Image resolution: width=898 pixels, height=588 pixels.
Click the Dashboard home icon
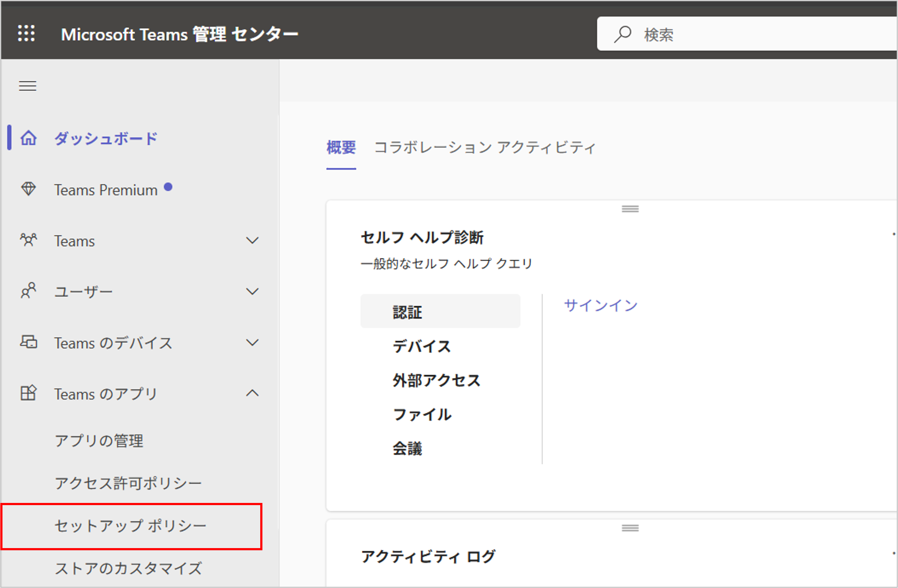point(29,138)
